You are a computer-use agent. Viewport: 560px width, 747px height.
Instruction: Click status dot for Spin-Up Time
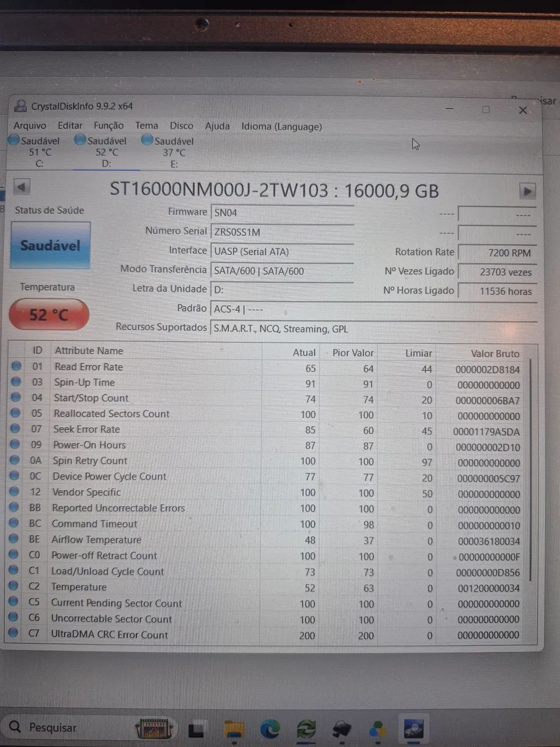coord(16,382)
